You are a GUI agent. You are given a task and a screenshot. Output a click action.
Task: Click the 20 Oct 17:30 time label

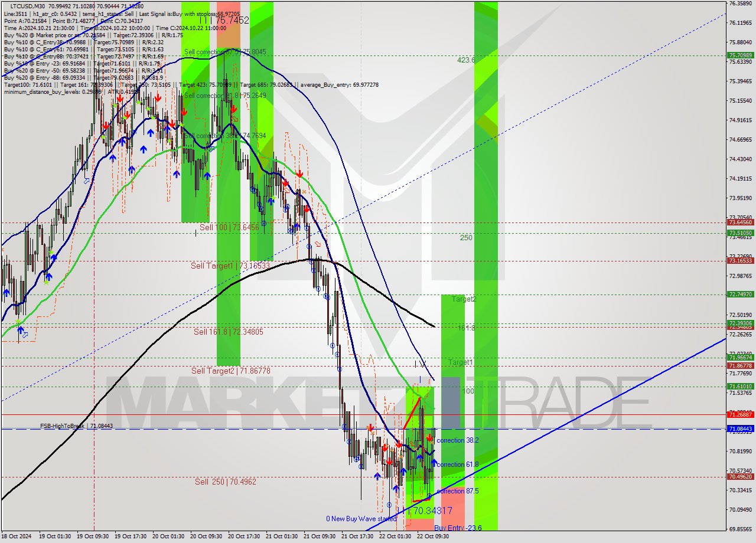(244, 537)
